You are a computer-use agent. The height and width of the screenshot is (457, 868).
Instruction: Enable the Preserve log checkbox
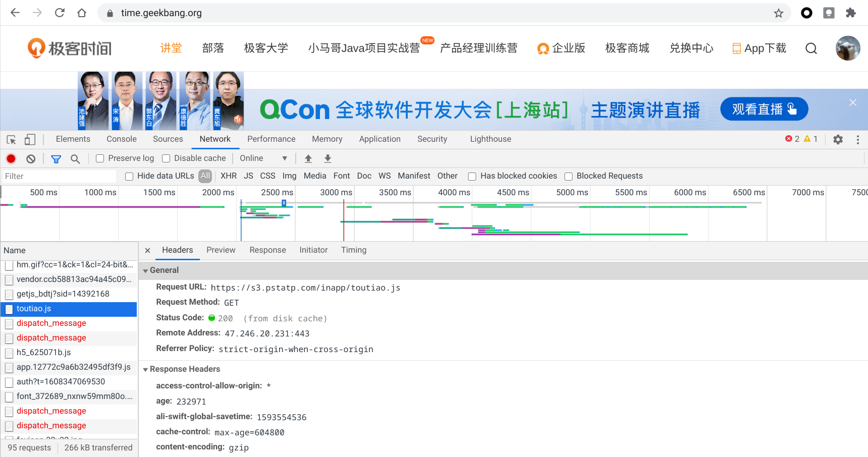[x=100, y=158]
